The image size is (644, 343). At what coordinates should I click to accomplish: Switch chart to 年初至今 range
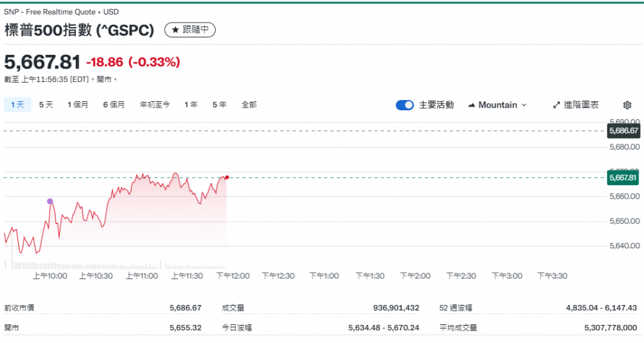[x=155, y=104]
